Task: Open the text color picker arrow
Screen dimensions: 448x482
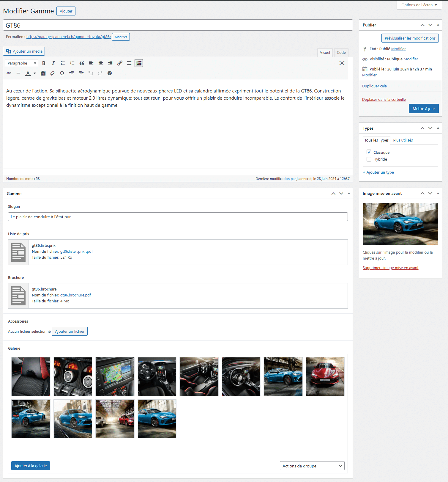Action: tap(35, 73)
